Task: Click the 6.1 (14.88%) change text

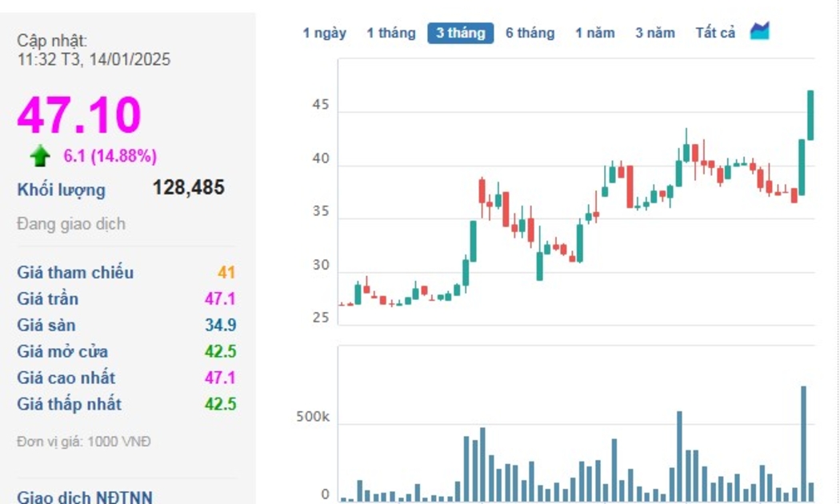Action: point(110,156)
